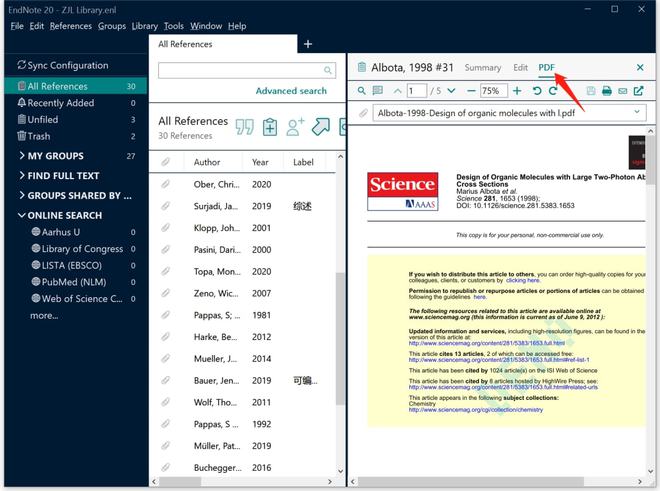Viewport: 660px width, 491px height.
Task: Click the paperclip icon beside the attached PDF name
Action: click(x=363, y=113)
